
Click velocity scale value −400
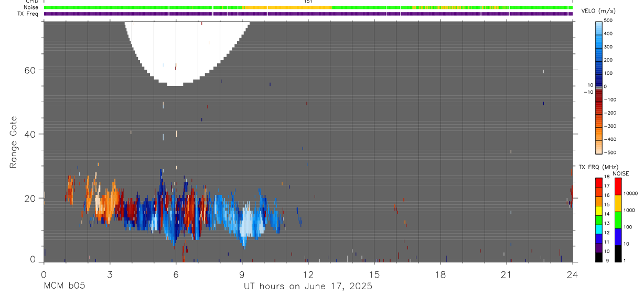[611, 139]
